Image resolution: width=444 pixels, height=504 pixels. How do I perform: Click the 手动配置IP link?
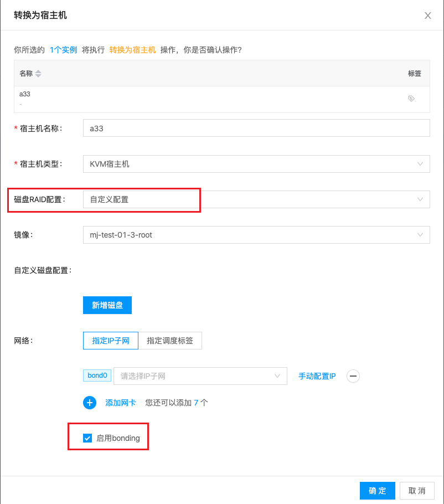[x=317, y=376]
